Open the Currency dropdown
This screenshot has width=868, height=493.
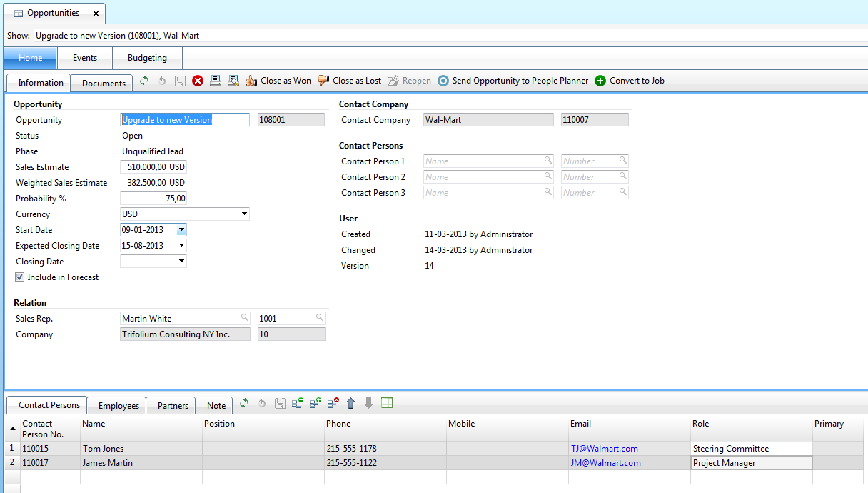coord(244,214)
